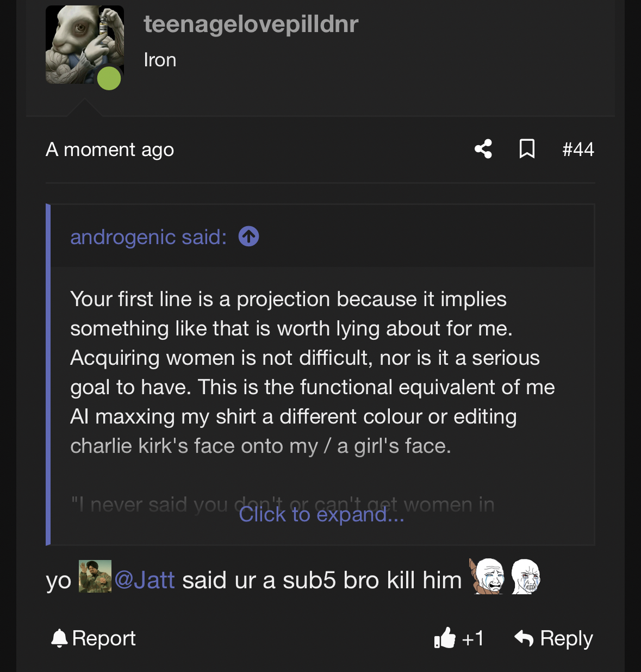Click the bell icon beside Report
Viewport: 641px width, 672px height.
(x=60, y=638)
